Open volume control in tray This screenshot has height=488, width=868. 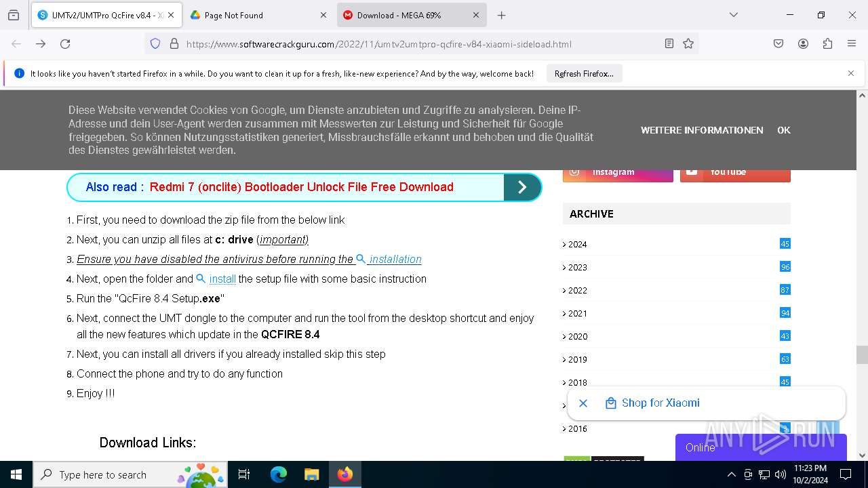click(x=781, y=474)
